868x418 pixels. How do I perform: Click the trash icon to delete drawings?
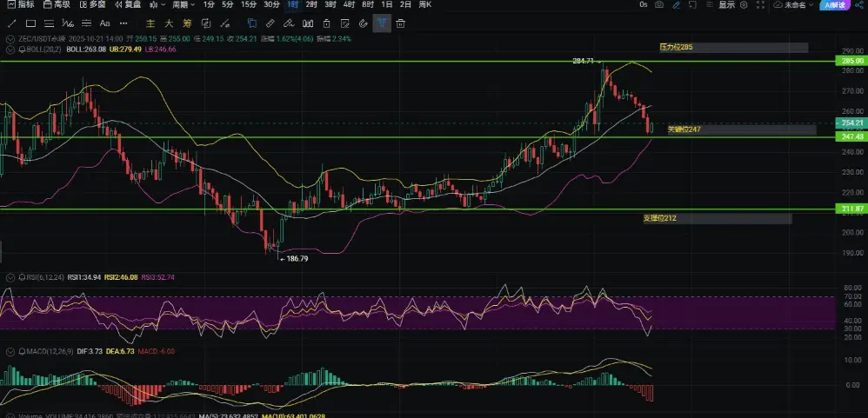(x=401, y=23)
